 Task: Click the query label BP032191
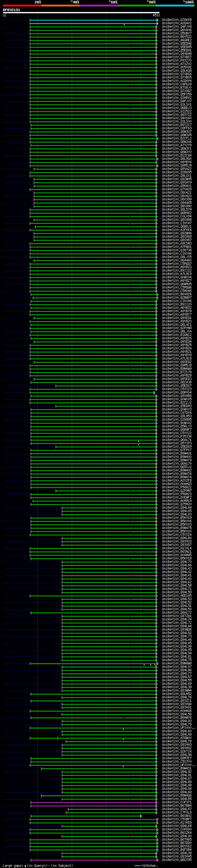coord(11,10)
